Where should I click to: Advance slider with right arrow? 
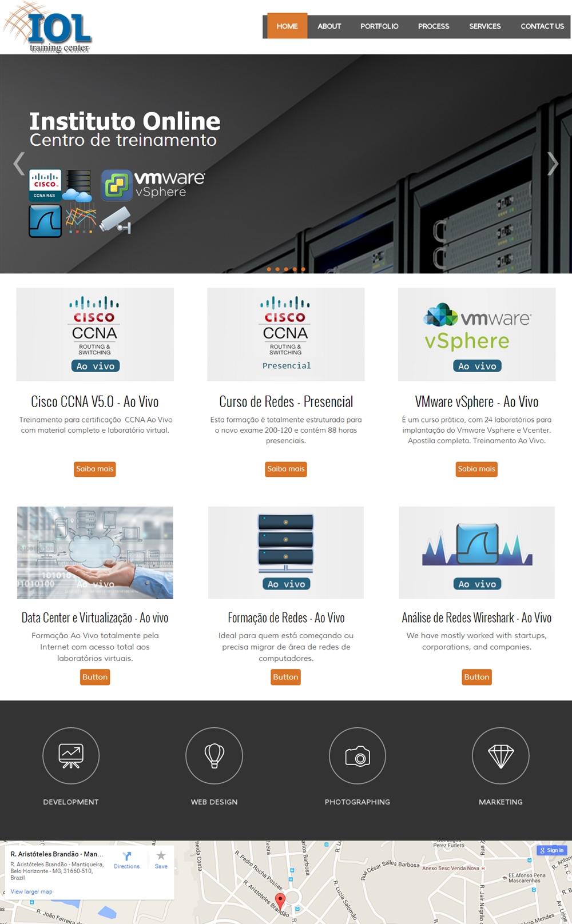(x=553, y=164)
